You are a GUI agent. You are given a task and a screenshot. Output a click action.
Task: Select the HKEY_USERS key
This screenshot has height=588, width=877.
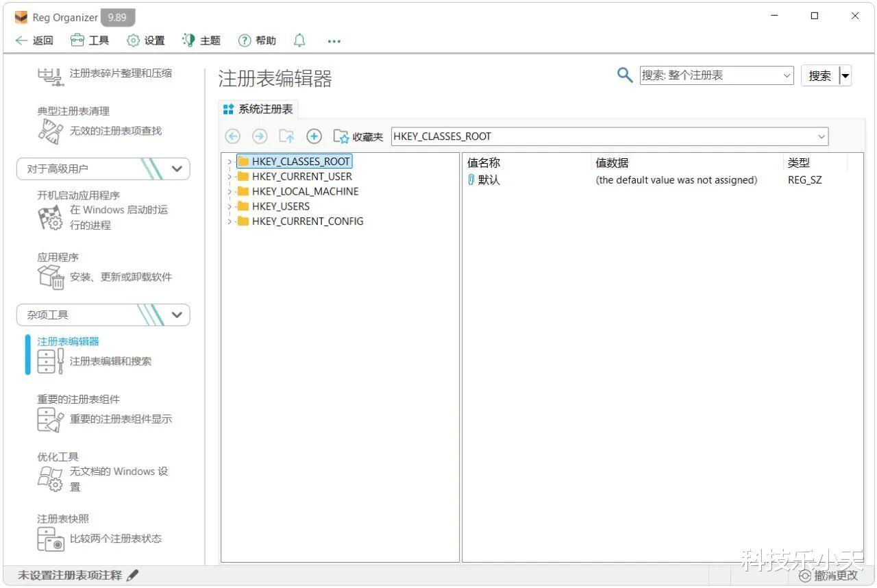click(x=281, y=206)
